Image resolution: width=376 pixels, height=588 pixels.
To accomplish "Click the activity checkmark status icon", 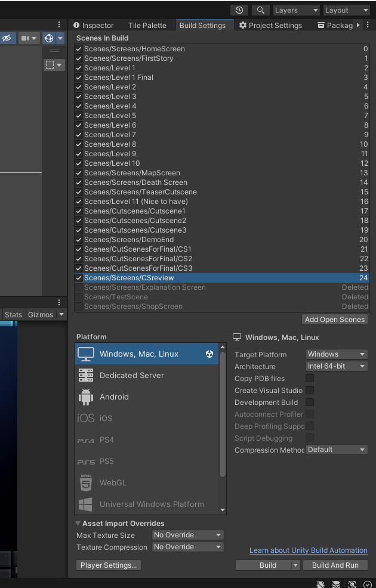I will (x=368, y=584).
